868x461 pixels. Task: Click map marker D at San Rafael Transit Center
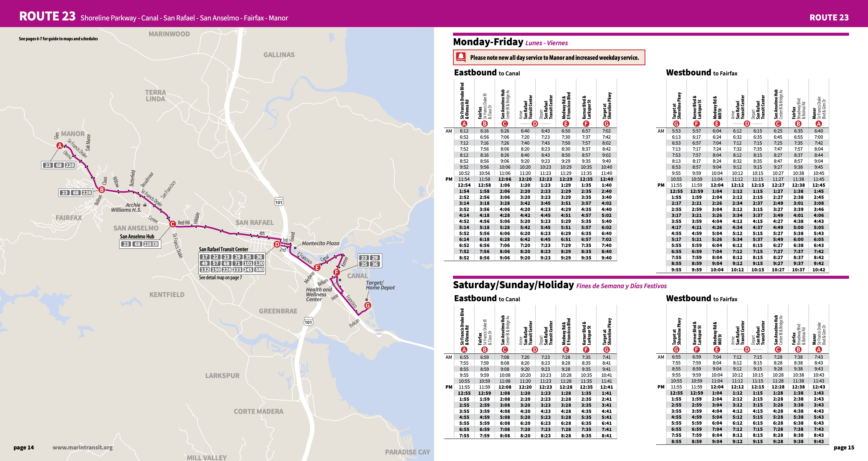[277, 244]
